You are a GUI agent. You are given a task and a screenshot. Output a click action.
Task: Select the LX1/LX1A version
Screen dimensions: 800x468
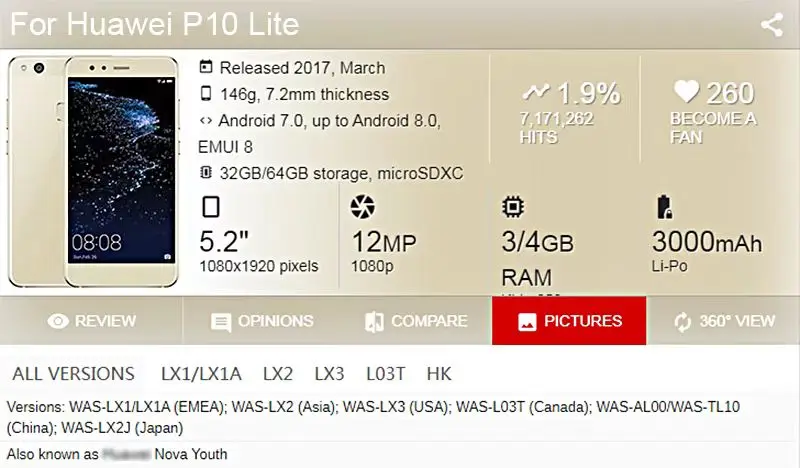(x=201, y=374)
